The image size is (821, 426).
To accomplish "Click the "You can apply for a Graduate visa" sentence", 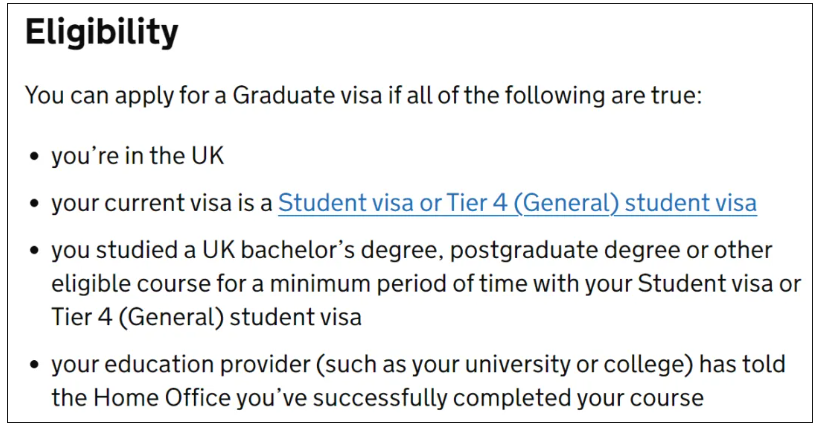I will click(x=363, y=96).
